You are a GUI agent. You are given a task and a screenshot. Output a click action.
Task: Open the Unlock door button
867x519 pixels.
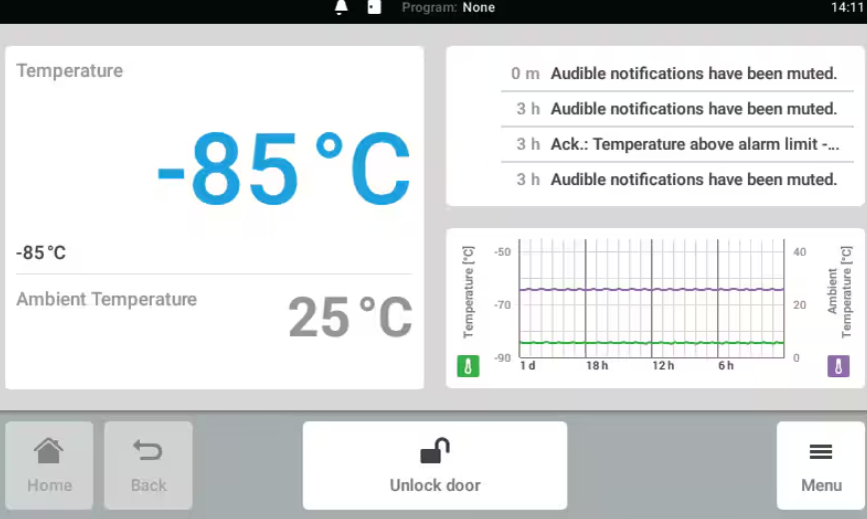point(435,465)
